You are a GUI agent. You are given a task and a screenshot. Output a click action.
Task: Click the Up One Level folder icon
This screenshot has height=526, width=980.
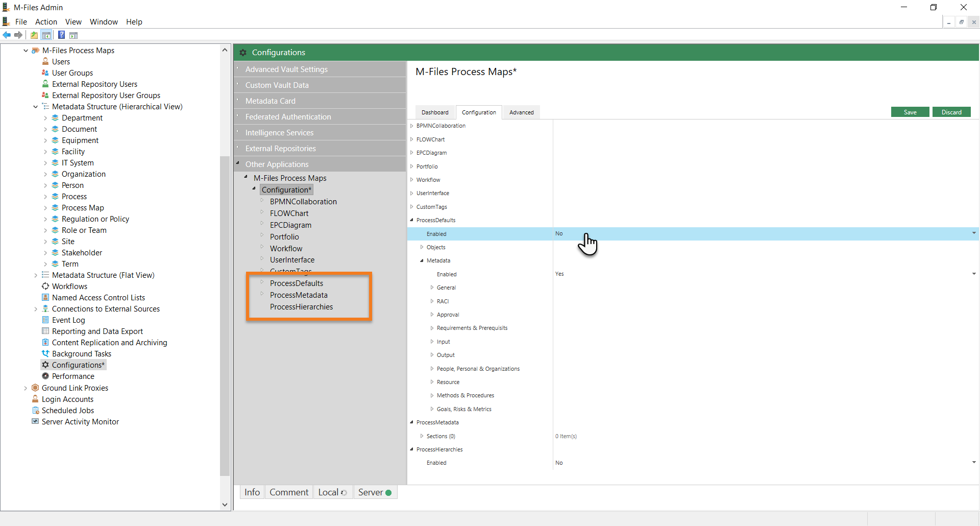pos(34,35)
